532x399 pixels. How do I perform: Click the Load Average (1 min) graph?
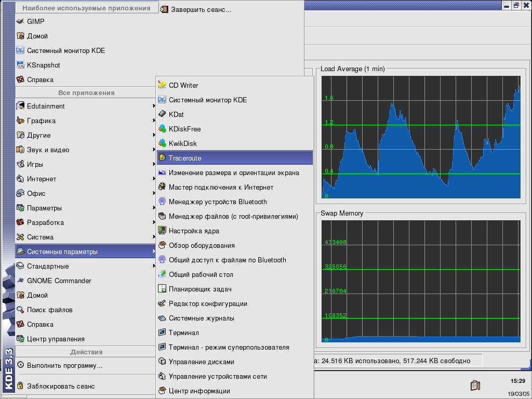point(421,137)
